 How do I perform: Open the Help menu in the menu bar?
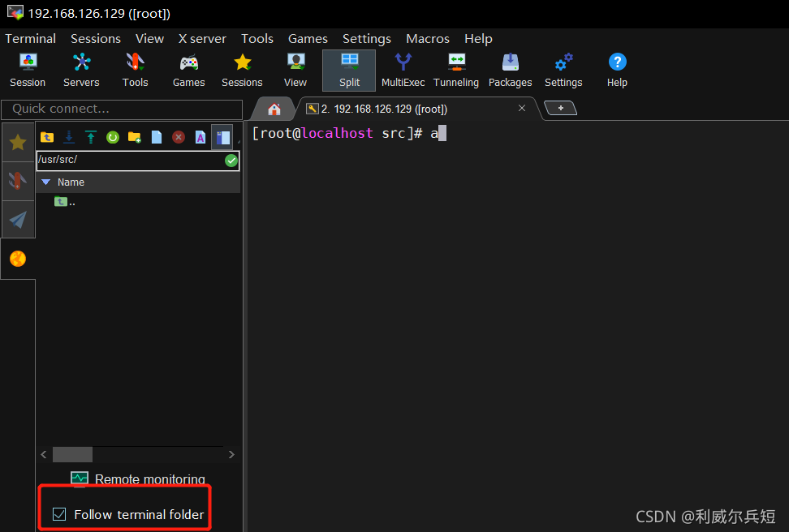pos(479,39)
